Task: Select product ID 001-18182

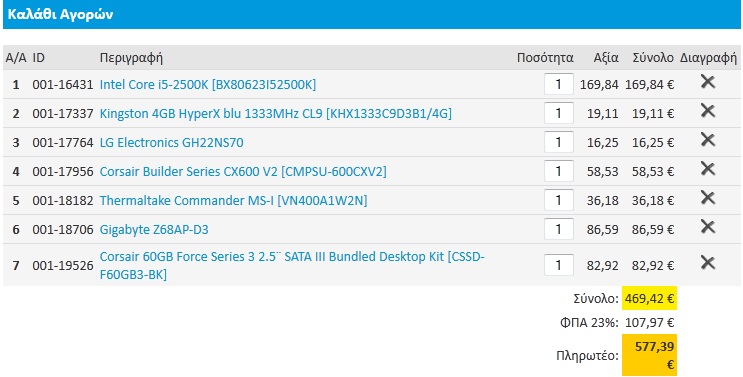Action: 63,201
